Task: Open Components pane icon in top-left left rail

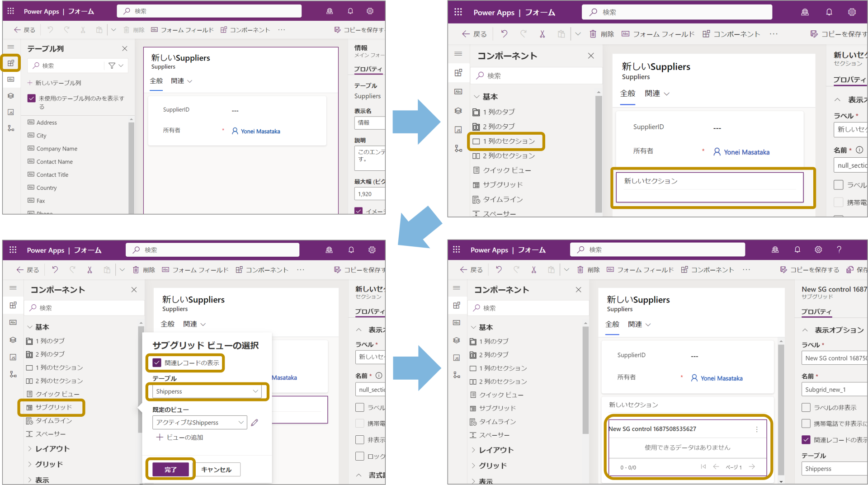Action: [11, 63]
